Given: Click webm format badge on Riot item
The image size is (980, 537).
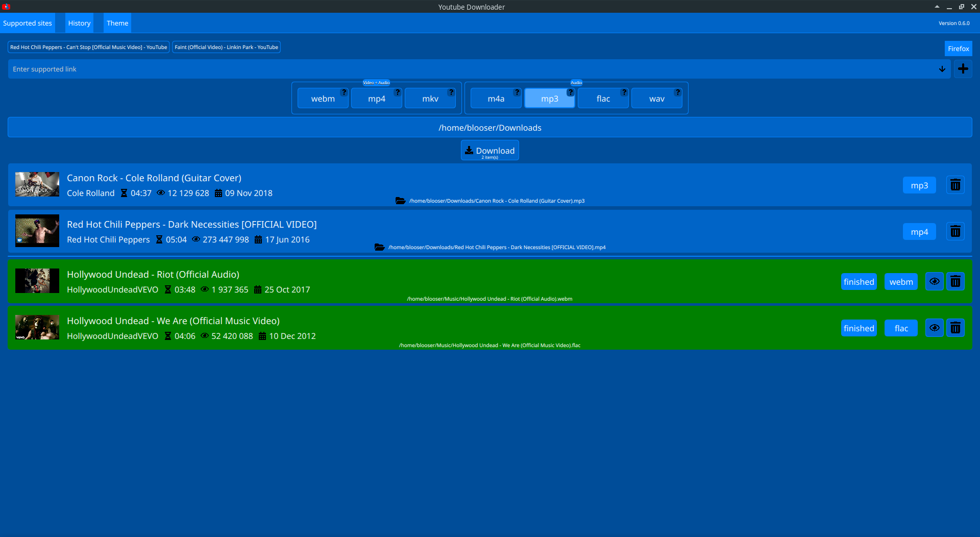Looking at the screenshot, I should click(901, 282).
